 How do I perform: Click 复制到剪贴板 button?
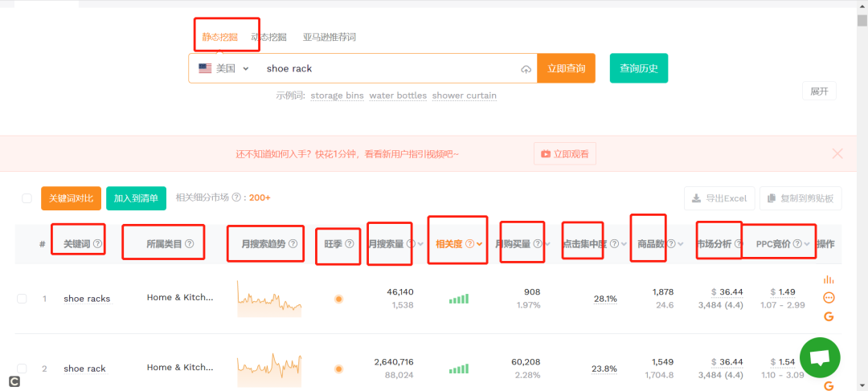coord(800,198)
